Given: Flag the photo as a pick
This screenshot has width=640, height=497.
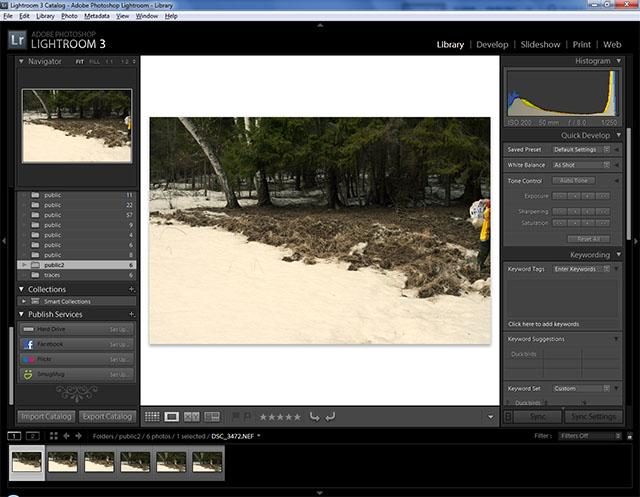Looking at the screenshot, I should pos(236,416).
